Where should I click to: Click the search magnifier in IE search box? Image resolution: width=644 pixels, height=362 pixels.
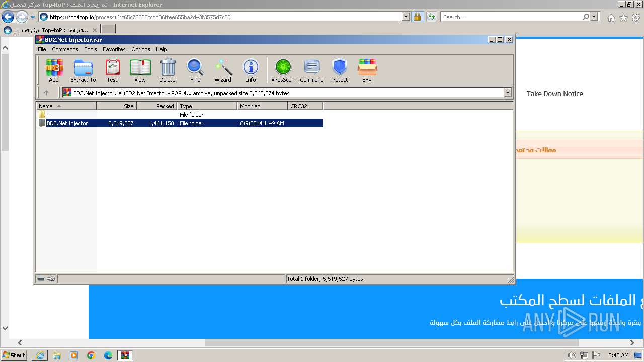point(586,17)
